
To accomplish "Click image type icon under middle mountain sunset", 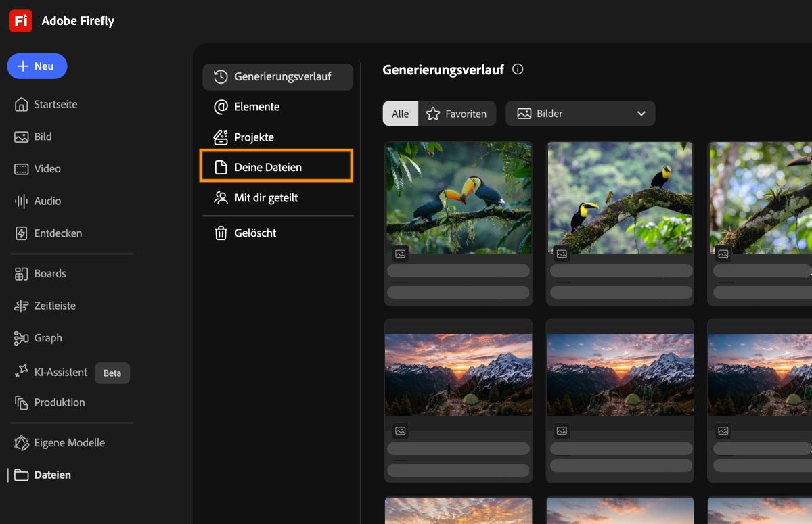I will click(x=562, y=430).
